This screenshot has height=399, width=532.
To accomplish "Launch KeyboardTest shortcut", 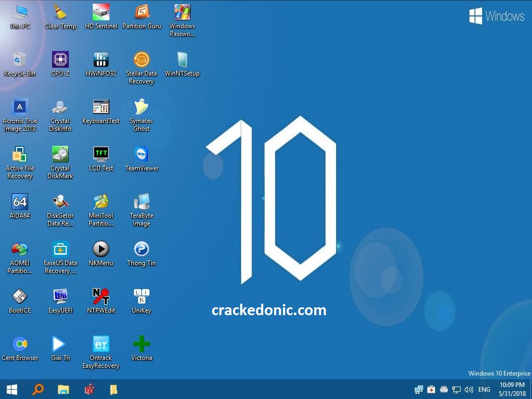I will tap(101, 112).
